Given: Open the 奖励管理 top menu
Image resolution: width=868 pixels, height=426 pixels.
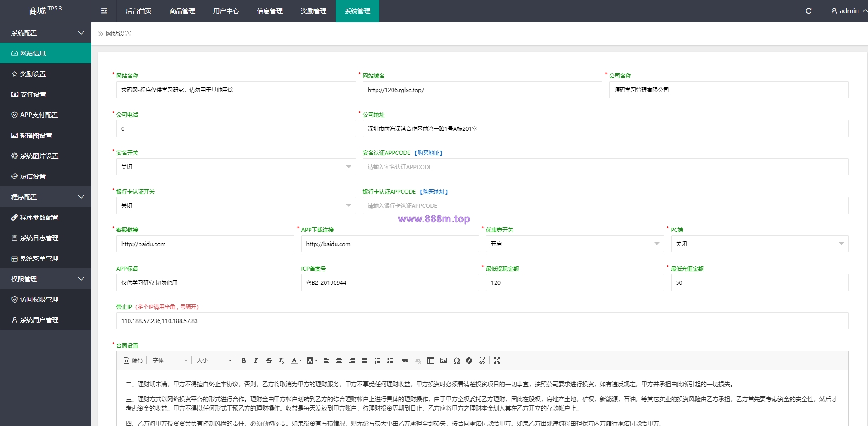Looking at the screenshot, I should (x=314, y=11).
